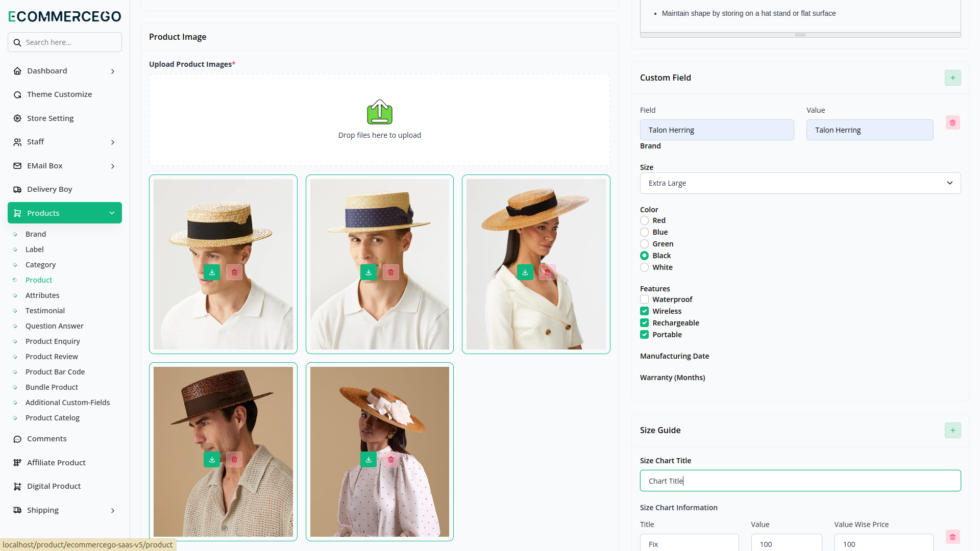
Task: Click the Store Setting gear icon
Action: (17, 118)
